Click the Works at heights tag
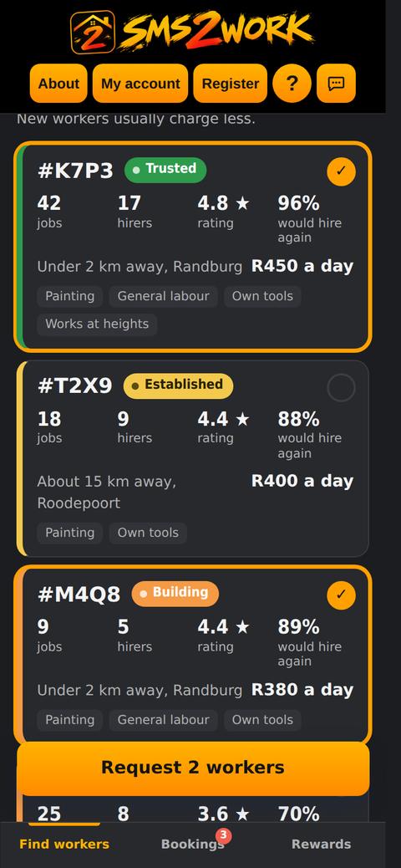The image size is (401, 868). pos(97,324)
